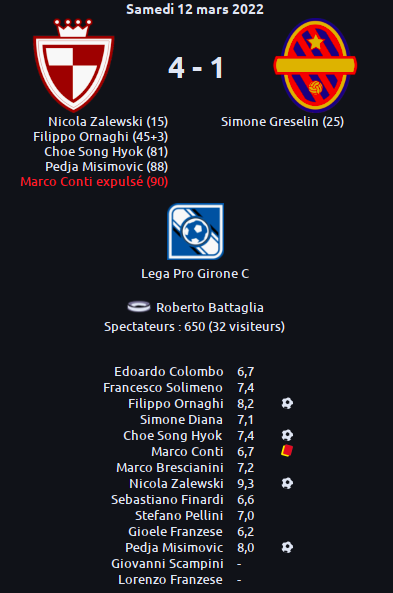The width and height of the screenshot is (393, 593).
Task: Click the 4 - 1 match score
Action: (196, 68)
